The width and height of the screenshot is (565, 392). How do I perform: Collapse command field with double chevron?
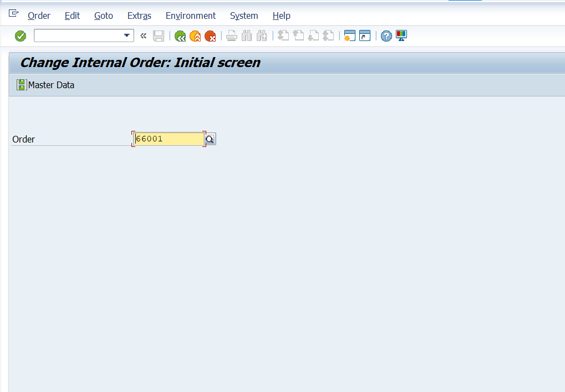click(x=144, y=35)
